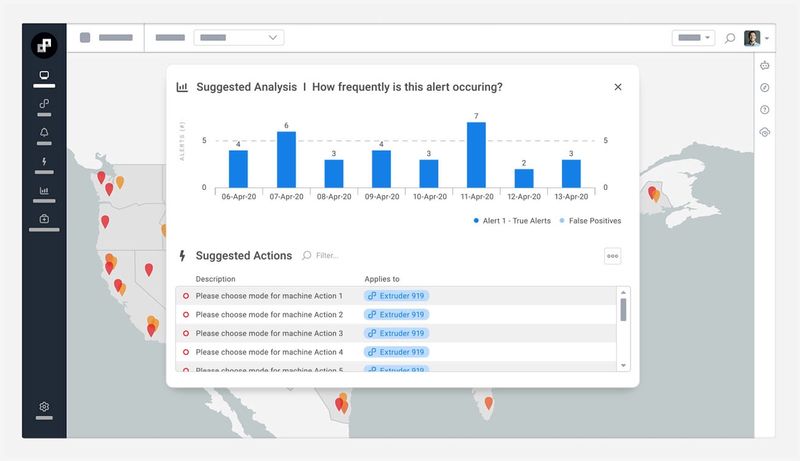Open the top bar center dropdown
800x461 pixels.
(239, 37)
